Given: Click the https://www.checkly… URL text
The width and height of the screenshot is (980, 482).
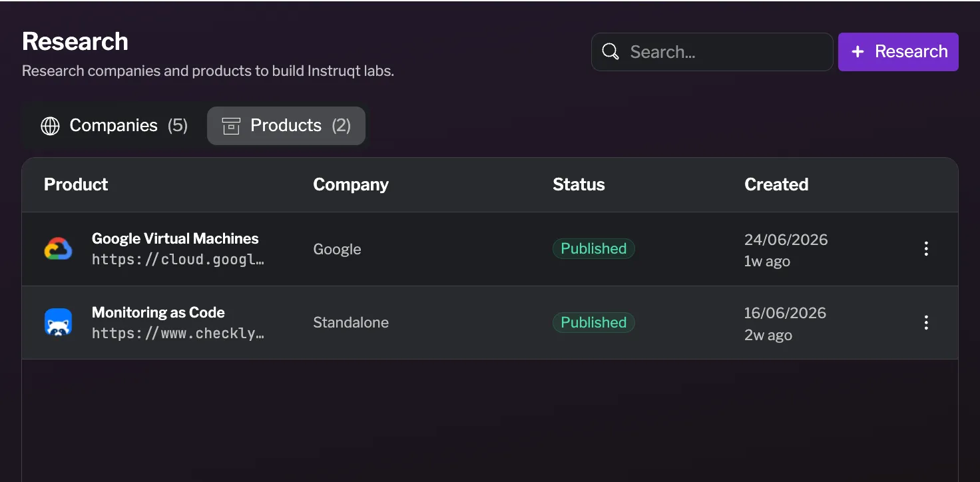Looking at the screenshot, I should [178, 334].
